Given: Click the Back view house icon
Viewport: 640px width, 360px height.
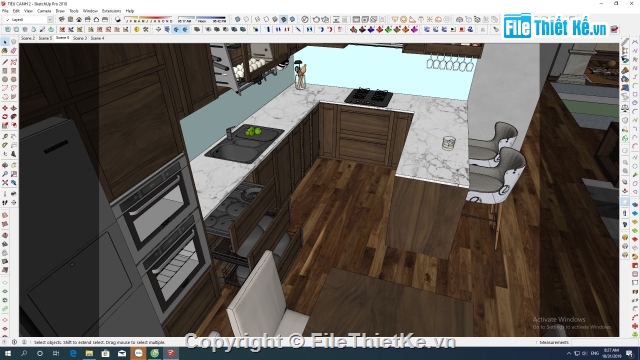Looking at the screenshot, I should pos(96,19).
